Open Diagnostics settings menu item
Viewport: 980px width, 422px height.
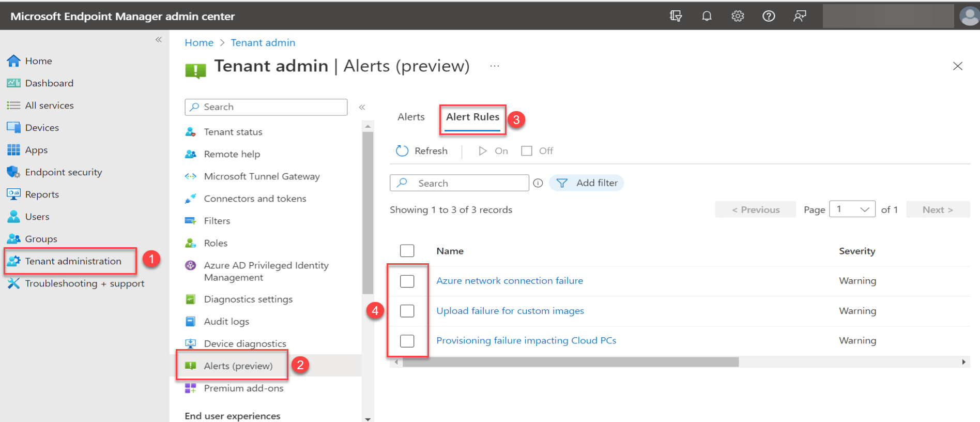coord(248,299)
